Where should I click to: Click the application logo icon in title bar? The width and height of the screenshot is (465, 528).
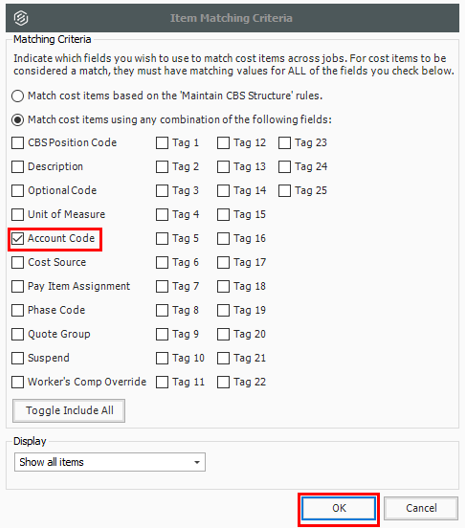pyautogui.click(x=21, y=18)
